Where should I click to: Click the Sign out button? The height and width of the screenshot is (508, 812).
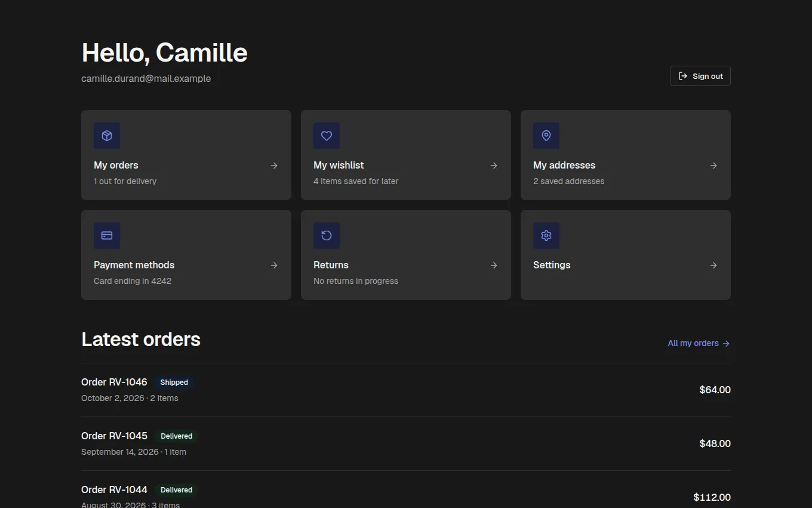(x=700, y=76)
